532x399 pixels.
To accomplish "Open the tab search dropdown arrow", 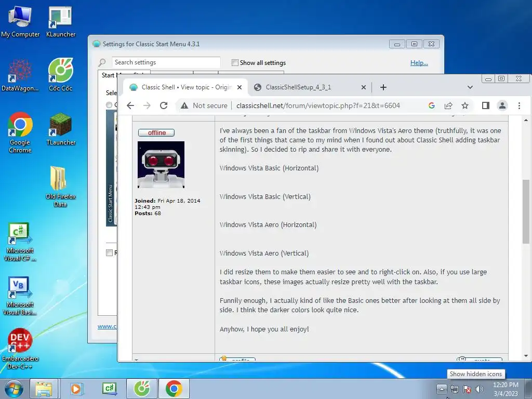I will point(470,87).
